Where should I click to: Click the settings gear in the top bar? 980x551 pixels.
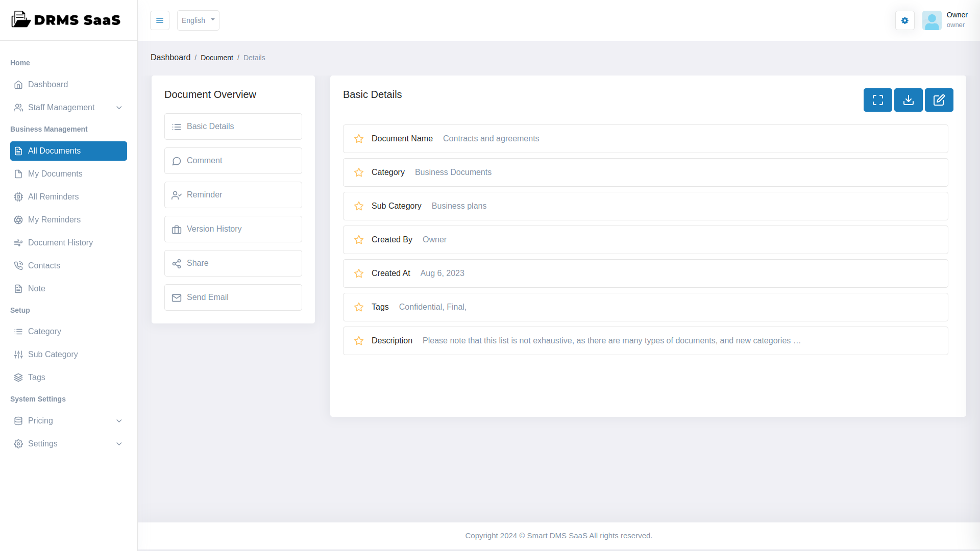904,20
